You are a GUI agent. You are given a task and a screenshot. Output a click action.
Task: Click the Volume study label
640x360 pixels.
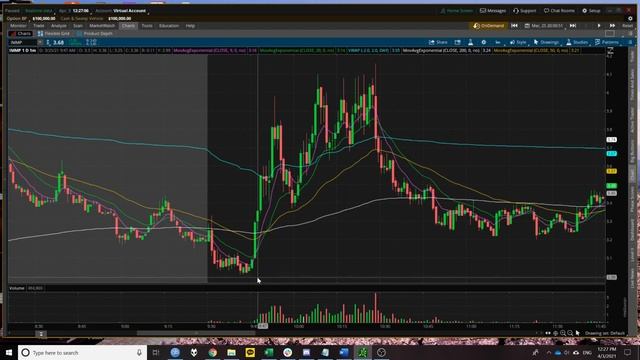click(17, 288)
